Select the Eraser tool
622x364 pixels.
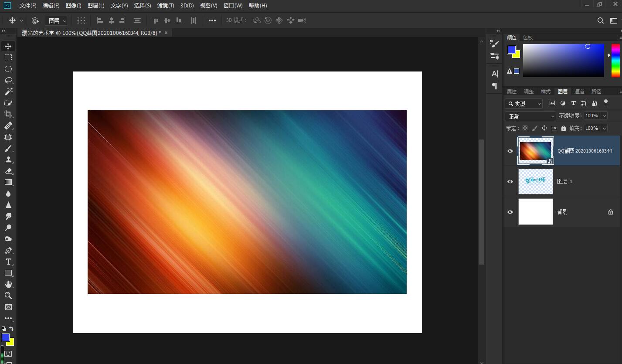tap(8, 171)
